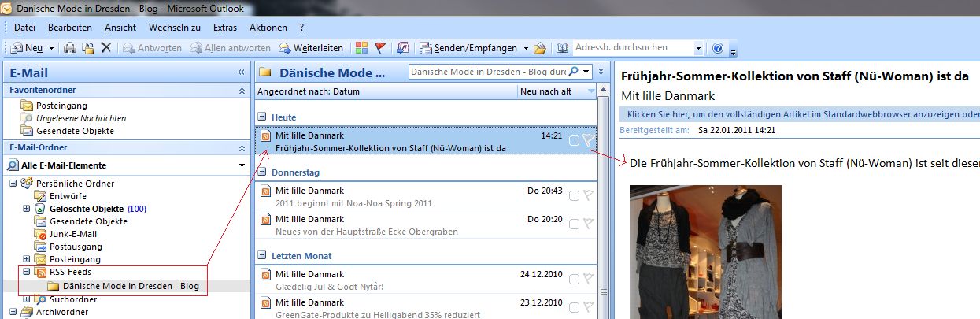Open the Extras menu

coord(224,28)
